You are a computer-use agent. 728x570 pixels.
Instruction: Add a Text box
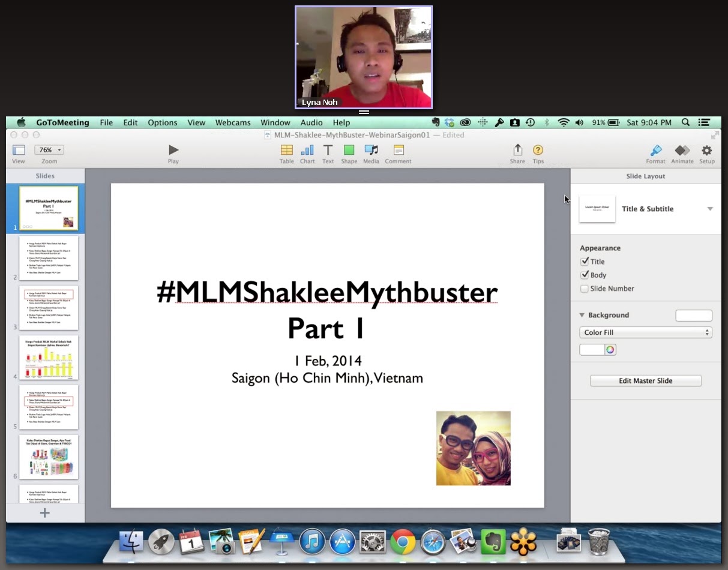click(x=328, y=150)
